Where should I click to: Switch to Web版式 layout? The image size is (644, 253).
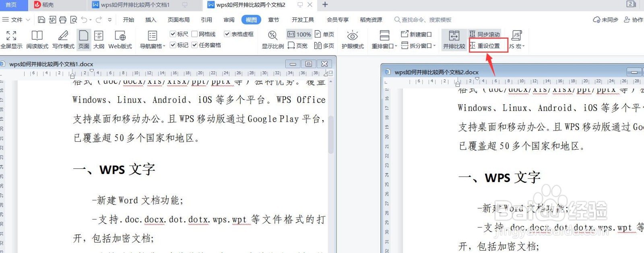coord(120,39)
